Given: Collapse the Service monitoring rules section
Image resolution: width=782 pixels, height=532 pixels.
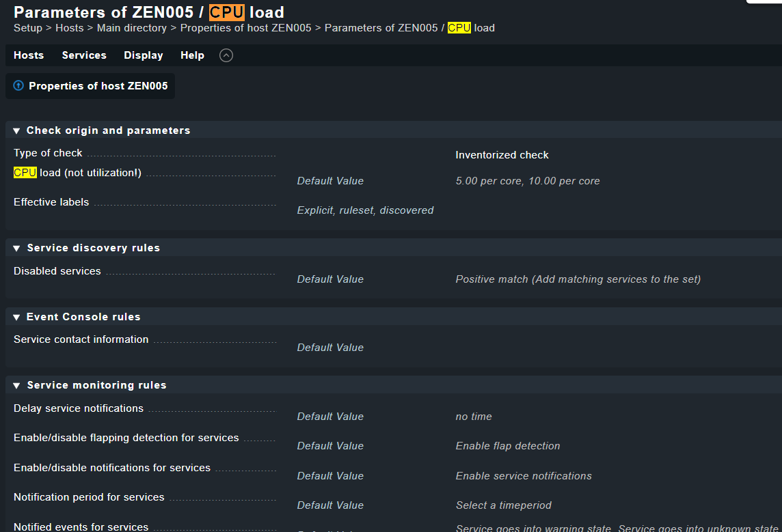Looking at the screenshot, I should (16, 384).
